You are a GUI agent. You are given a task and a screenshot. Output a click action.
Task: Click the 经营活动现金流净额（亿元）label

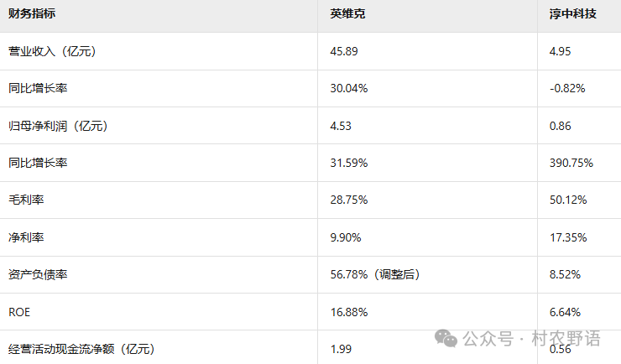point(81,349)
